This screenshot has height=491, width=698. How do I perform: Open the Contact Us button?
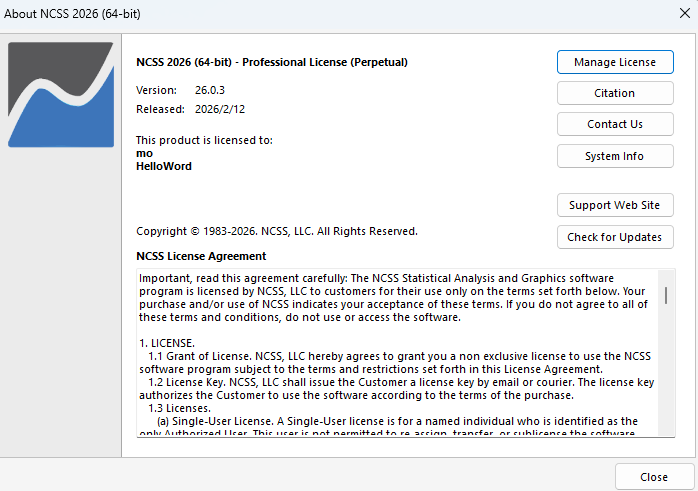(x=615, y=124)
